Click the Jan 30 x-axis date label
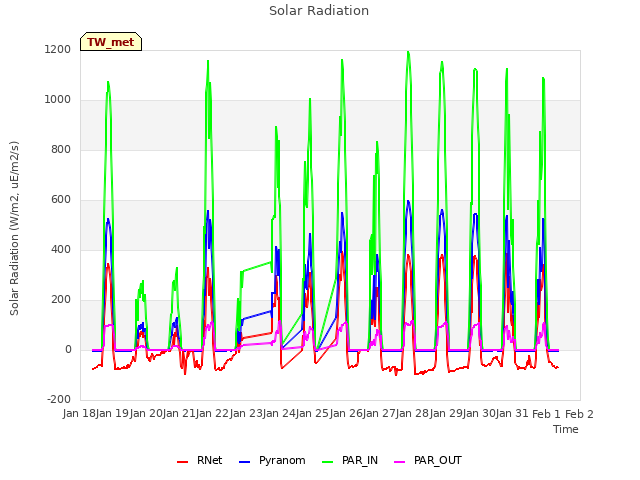This screenshot has width=640, height=480. (479, 414)
